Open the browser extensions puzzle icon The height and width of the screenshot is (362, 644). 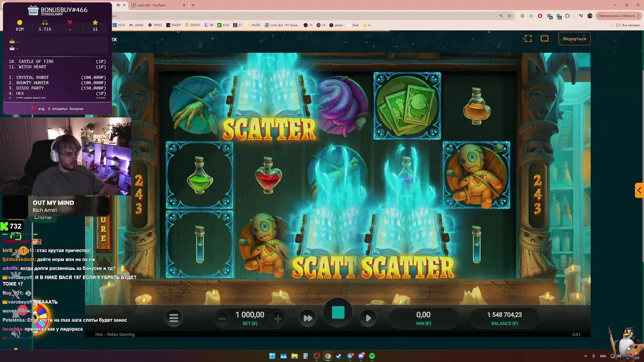pyautogui.click(x=568, y=16)
